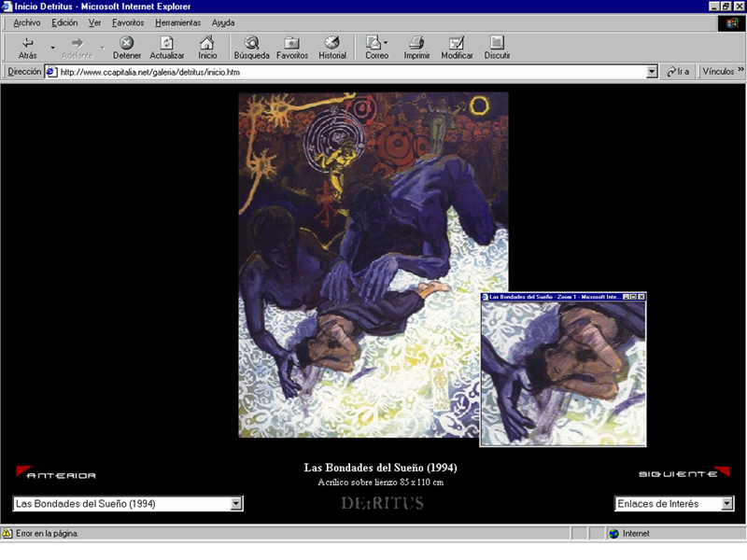Click the zoomed detail image in Zoom 1 window

(x=563, y=373)
